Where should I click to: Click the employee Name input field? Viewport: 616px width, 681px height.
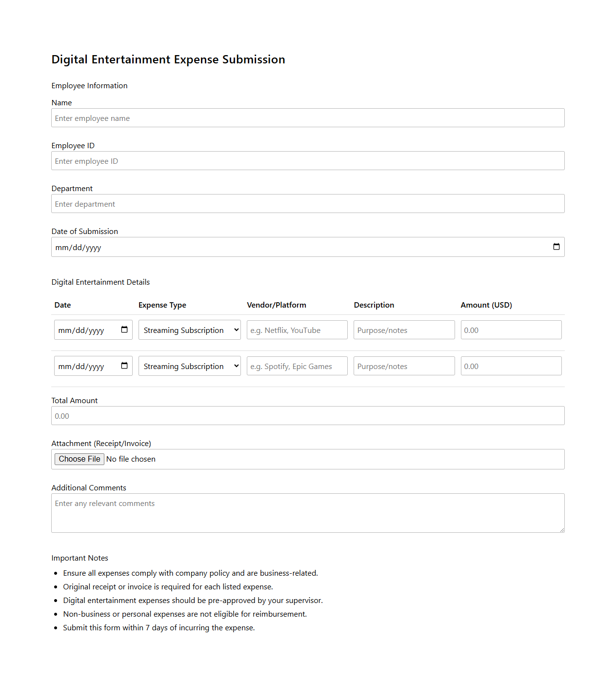[x=307, y=118]
